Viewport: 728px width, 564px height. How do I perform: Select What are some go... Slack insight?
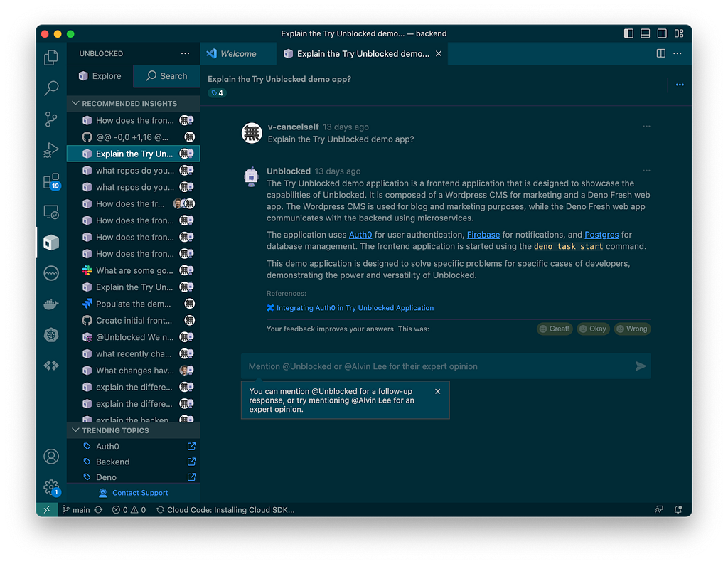133,270
